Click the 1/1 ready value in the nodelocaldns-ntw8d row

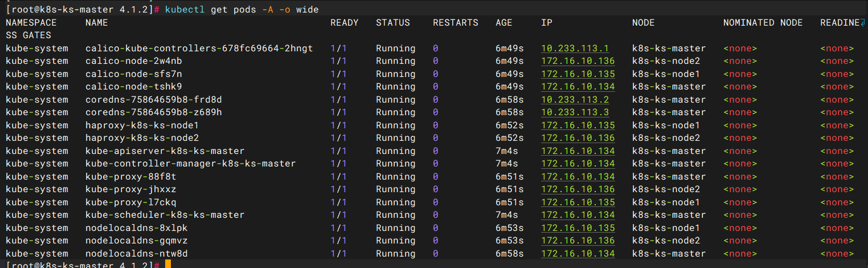pos(339,254)
